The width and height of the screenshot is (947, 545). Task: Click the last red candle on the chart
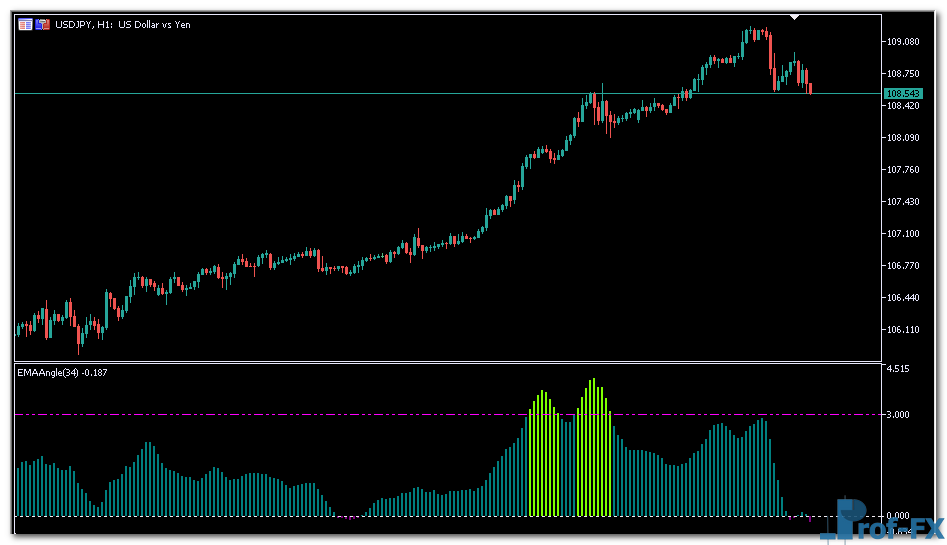click(810, 89)
